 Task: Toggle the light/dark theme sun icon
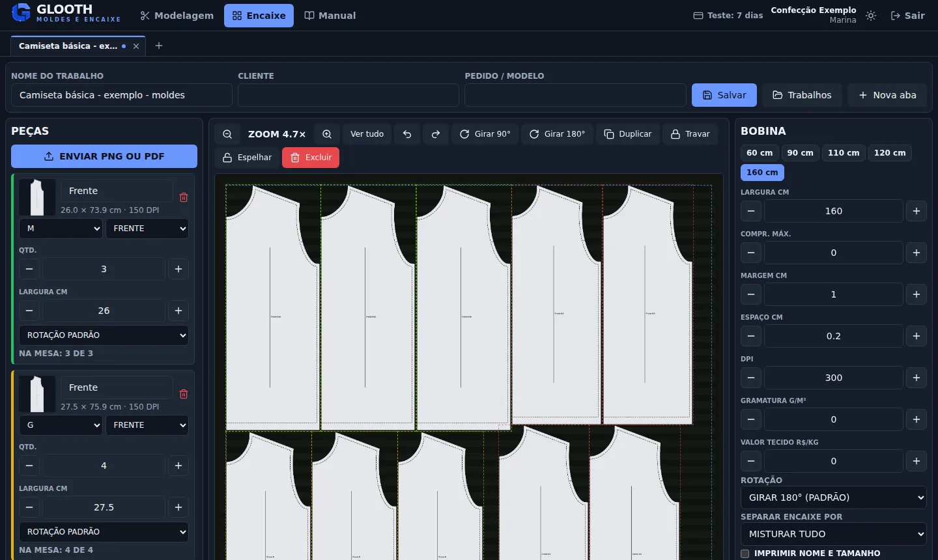pyautogui.click(x=871, y=16)
